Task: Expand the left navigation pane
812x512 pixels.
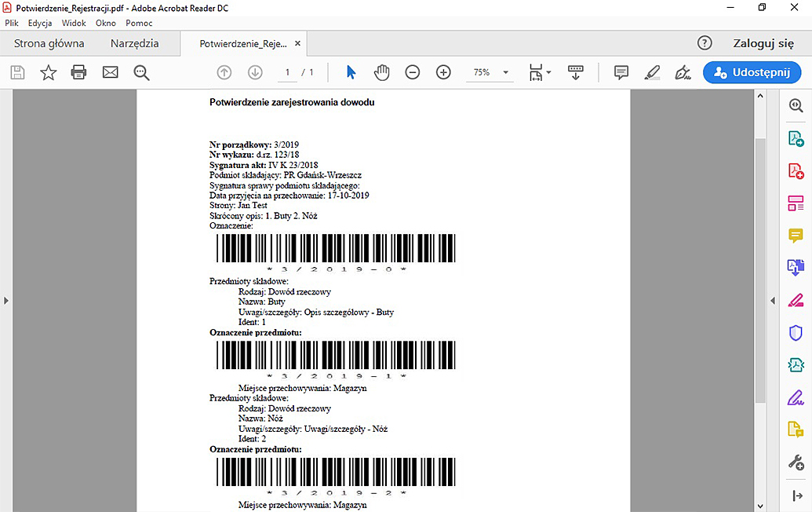Action: (x=6, y=301)
